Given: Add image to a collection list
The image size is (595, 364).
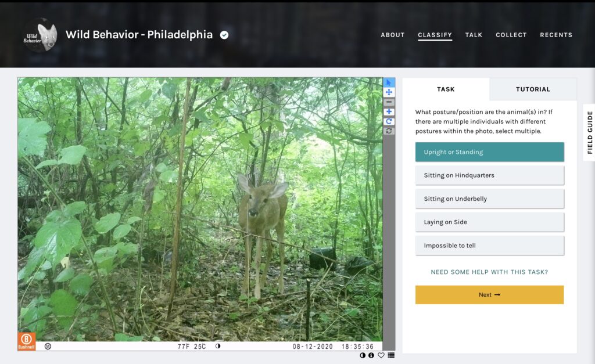Looking at the screenshot, I should coord(391,355).
